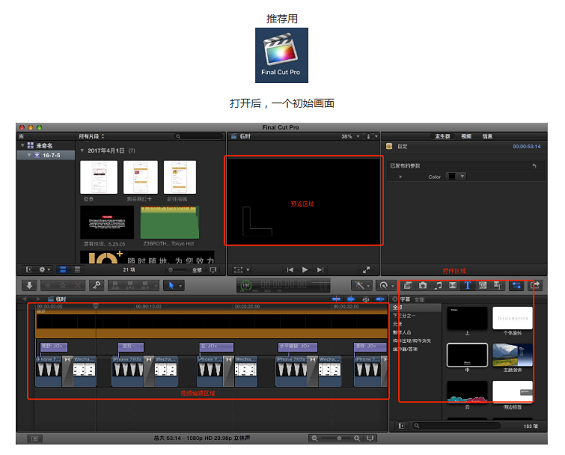Open the 所有片段 clip filter dropdown
The image size is (565, 455).
tap(92, 136)
